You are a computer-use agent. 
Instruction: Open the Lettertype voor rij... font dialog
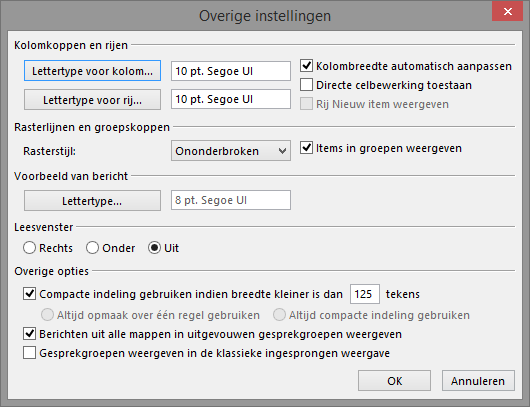coord(92,99)
